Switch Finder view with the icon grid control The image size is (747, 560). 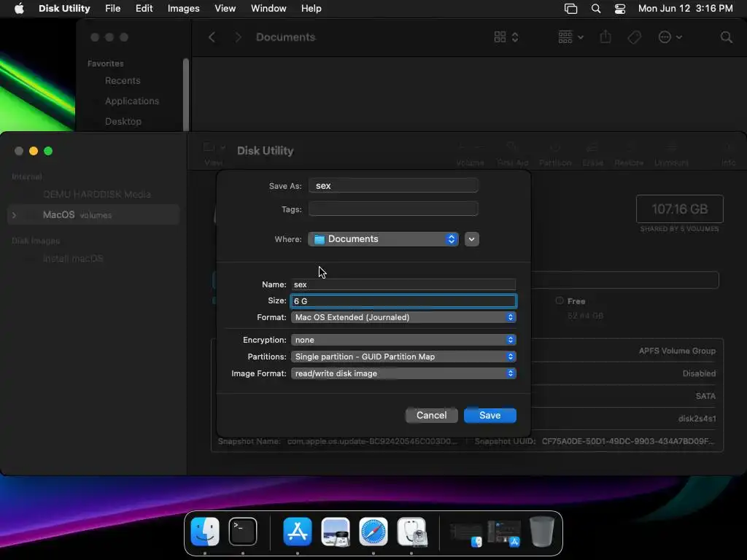(x=506, y=37)
